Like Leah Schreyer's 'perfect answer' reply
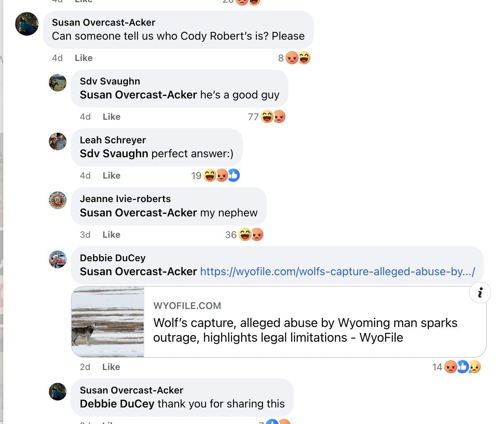 point(111,176)
